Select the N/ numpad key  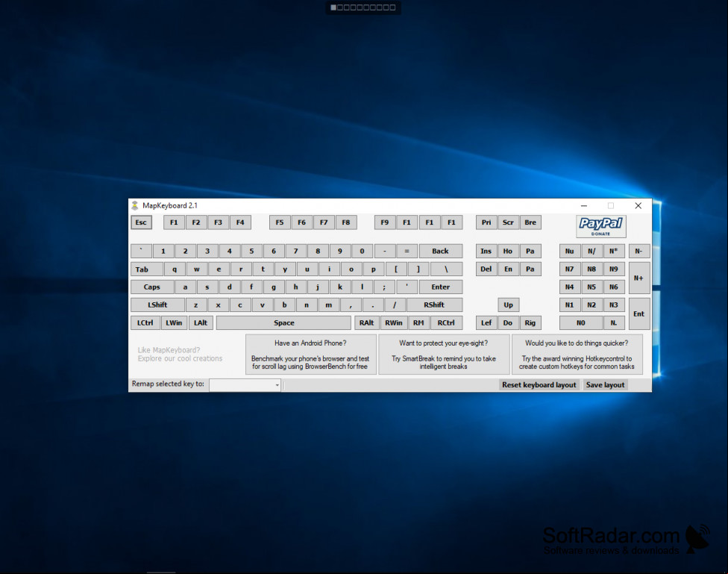pos(591,251)
